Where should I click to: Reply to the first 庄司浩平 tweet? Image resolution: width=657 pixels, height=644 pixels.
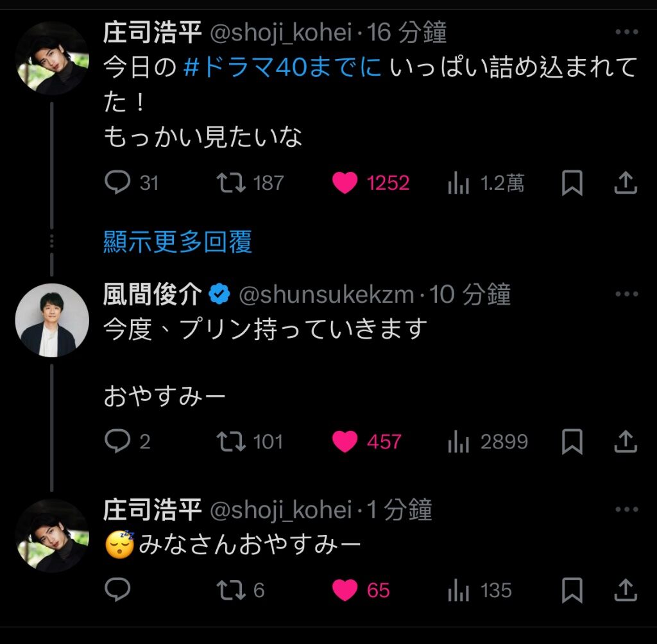coord(117,183)
